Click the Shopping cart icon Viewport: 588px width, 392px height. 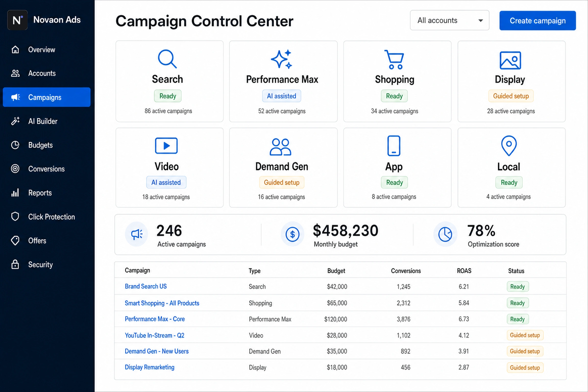pos(394,59)
